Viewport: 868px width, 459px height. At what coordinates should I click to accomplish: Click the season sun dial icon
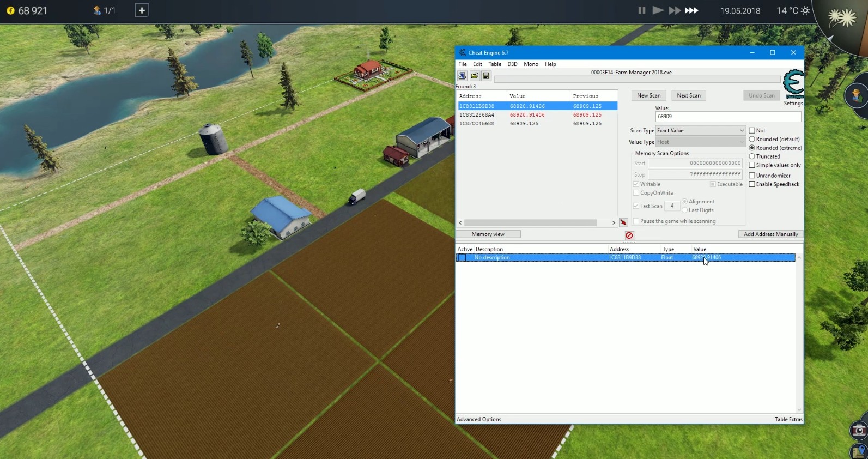pyautogui.click(x=842, y=18)
